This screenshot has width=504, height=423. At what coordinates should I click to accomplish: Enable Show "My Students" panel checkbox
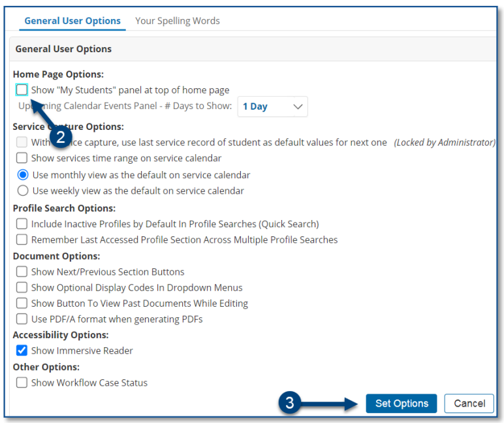pos(22,89)
